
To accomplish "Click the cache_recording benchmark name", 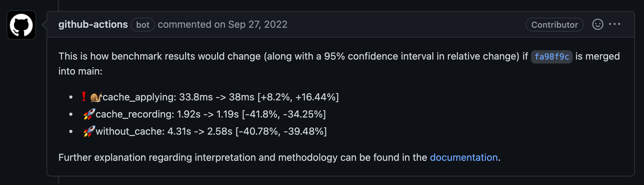I will tap(135, 114).
